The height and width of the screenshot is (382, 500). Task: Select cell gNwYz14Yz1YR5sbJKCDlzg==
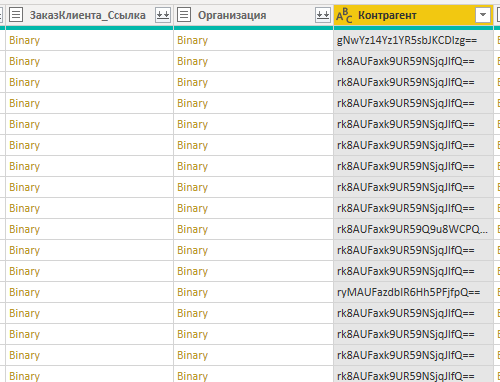(413, 40)
